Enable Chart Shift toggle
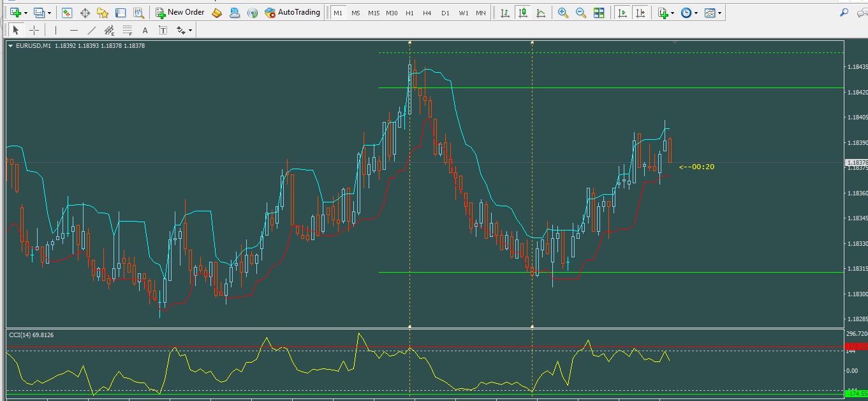868x401 pixels. (640, 13)
